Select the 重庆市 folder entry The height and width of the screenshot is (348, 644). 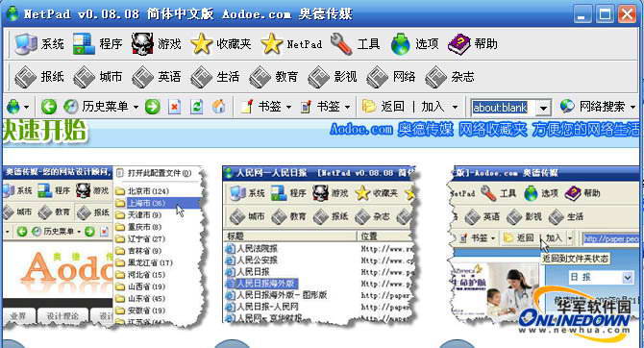tap(138, 227)
